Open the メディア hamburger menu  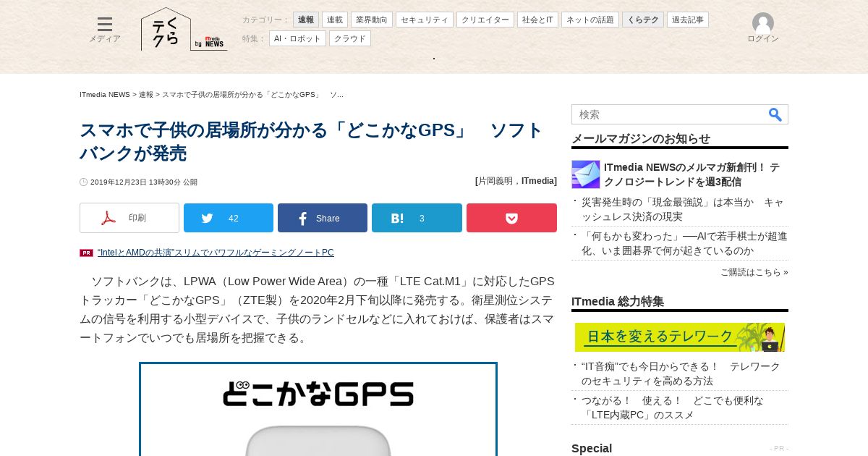click(x=105, y=25)
